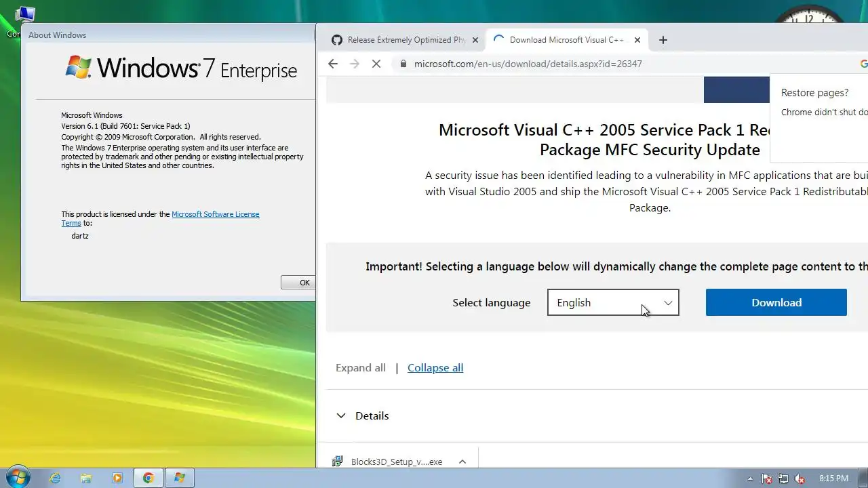Switch to the Chrome taskbar button

coord(149,478)
